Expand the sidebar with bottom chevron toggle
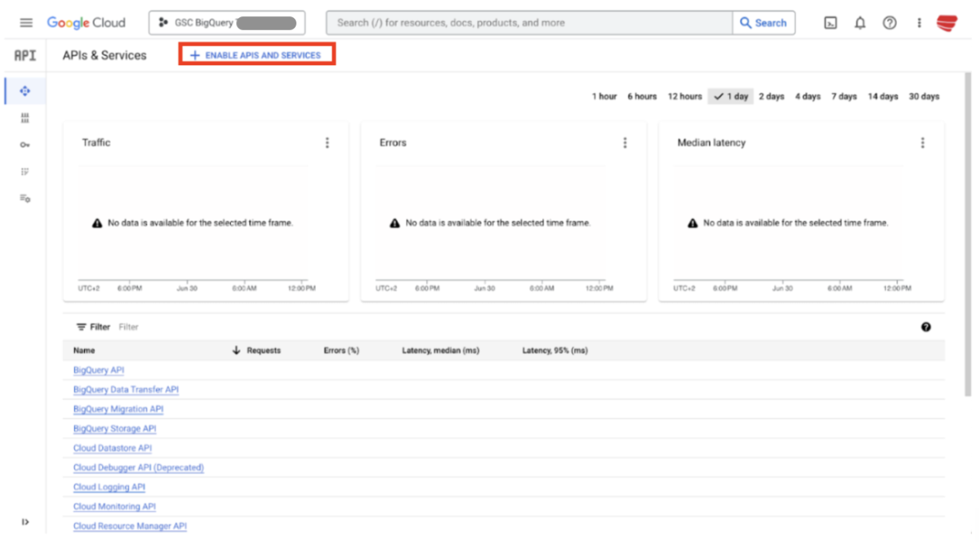Viewport: 980px width, 559px height. (x=24, y=521)
